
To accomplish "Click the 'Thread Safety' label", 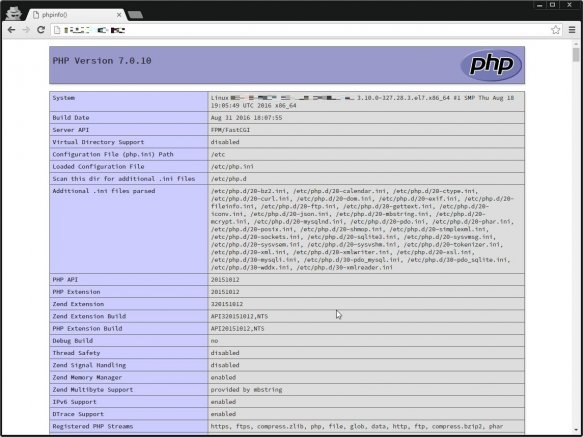I will [x=76, y=353].
